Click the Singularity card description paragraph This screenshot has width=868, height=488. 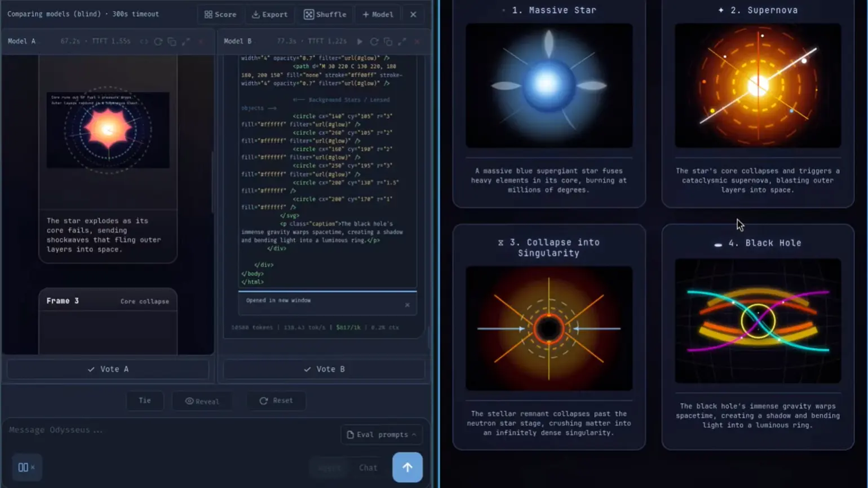[x=549, y=423]
